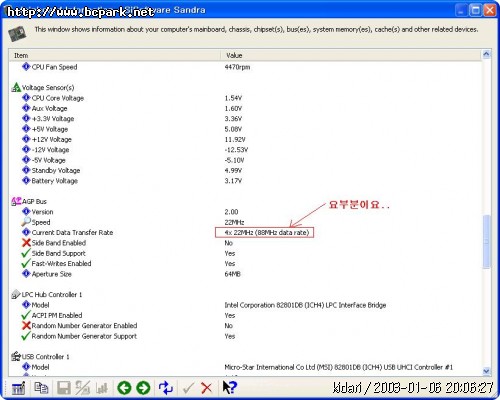Select the Battery Voltage row
This screenshot has width=500, height=400.
pyautogui.click(x=246, y=181)
